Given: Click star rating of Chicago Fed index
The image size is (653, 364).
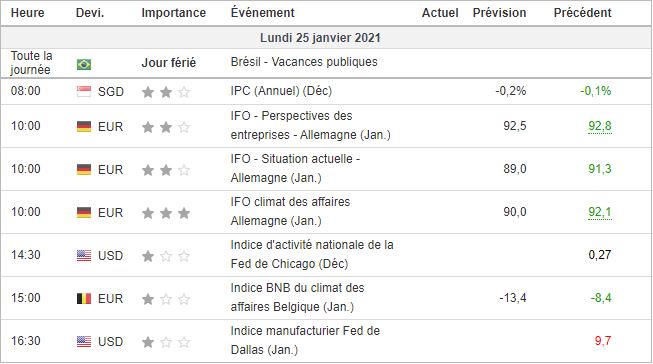Looking at the screenshot, I should click(166, 256).
